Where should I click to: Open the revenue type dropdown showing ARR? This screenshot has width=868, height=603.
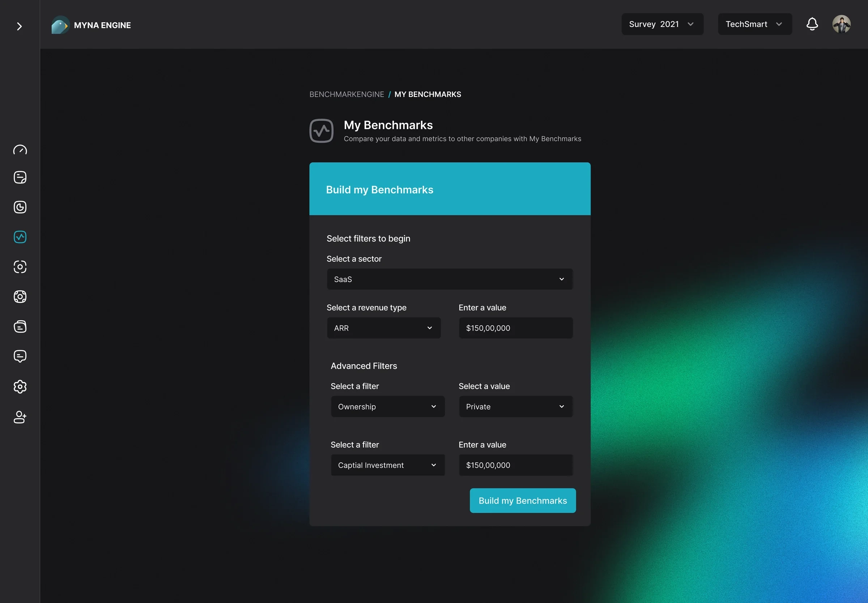click(384, 328)
